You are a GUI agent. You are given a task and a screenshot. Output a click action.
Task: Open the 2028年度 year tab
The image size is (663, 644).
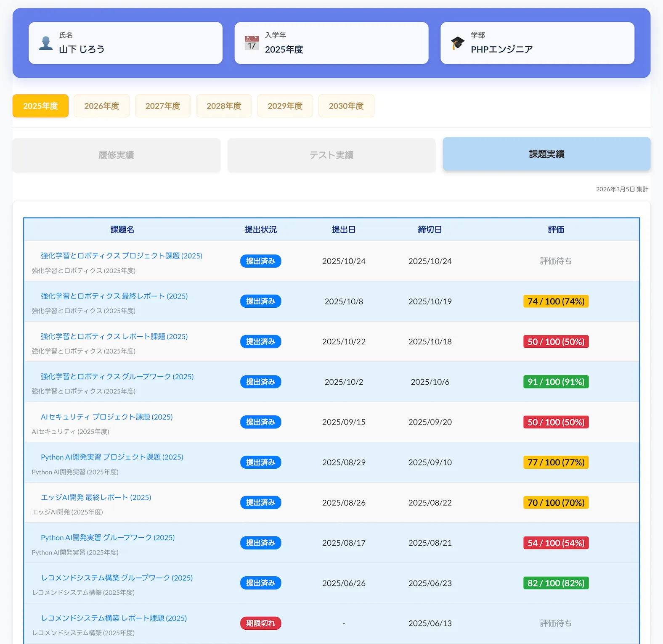pyautogui.click(x=224, y=106)
